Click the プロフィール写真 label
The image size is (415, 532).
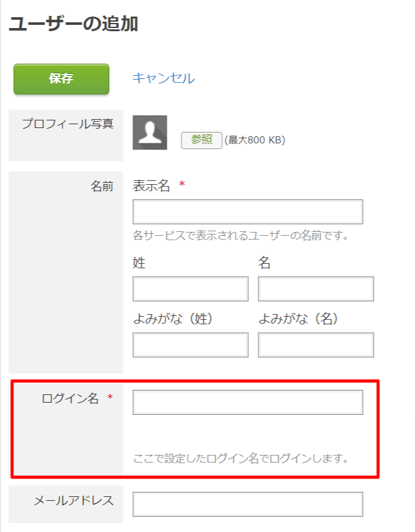(67, 124)
